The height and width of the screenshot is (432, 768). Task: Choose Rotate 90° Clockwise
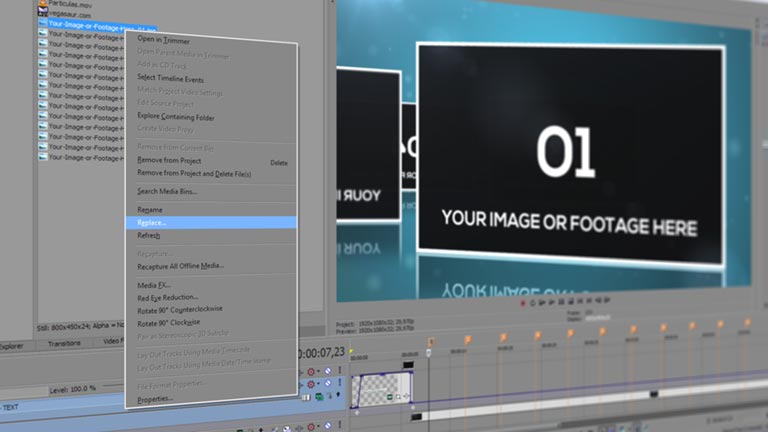168,323
